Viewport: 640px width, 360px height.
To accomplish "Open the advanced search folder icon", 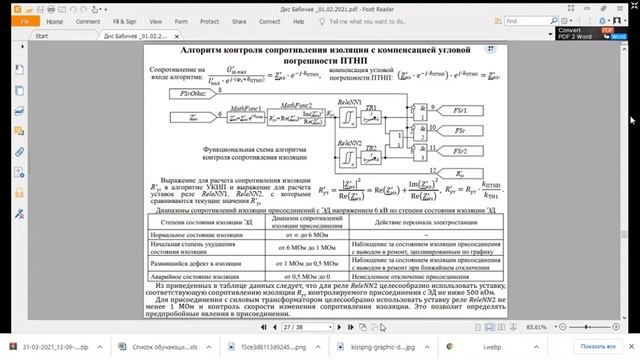I will point(498,21).
